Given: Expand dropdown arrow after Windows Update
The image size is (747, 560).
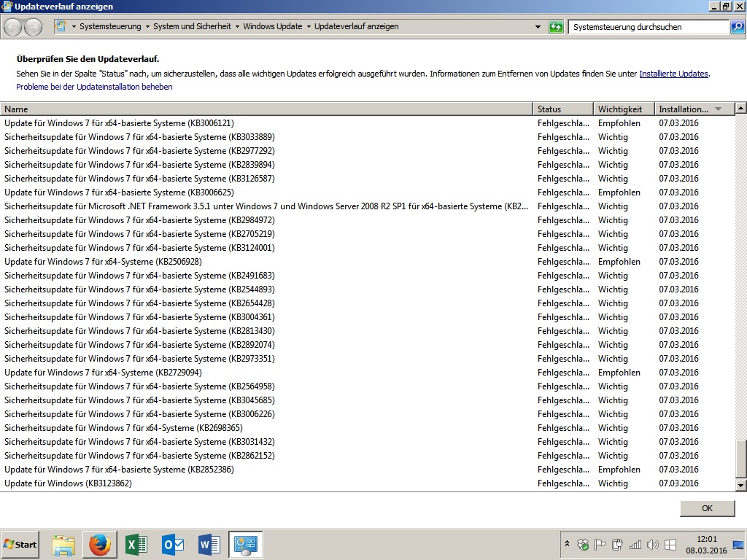Looking at the screenshot, I should pos(309,27).
